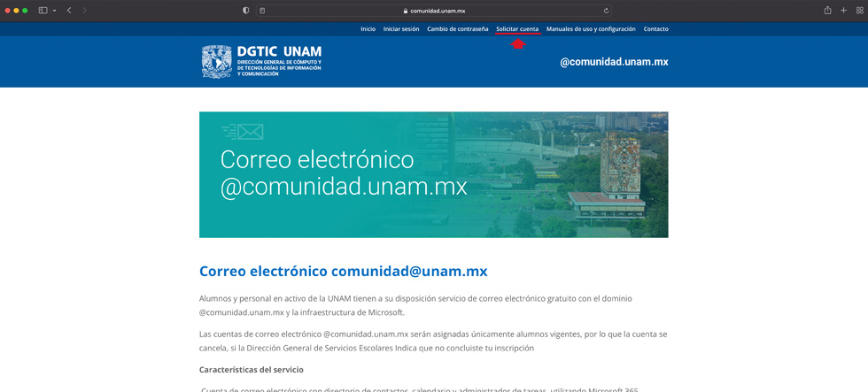Add a new tab with plus icon
868x392 pixels.
tap(843, 11)
